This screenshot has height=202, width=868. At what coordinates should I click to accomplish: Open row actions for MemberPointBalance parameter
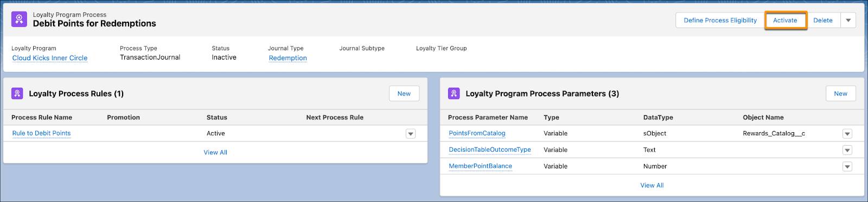click(x=847, y=167)
